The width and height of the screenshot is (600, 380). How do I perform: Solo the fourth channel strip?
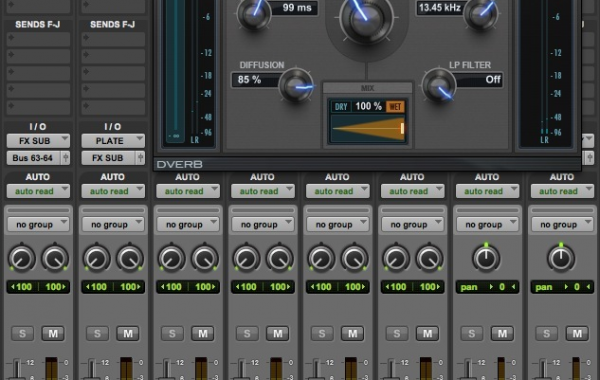tap(247, 333)
